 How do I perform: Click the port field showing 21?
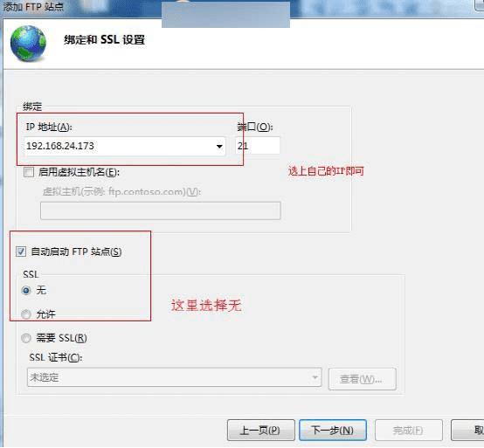click(x=258, y=146)
